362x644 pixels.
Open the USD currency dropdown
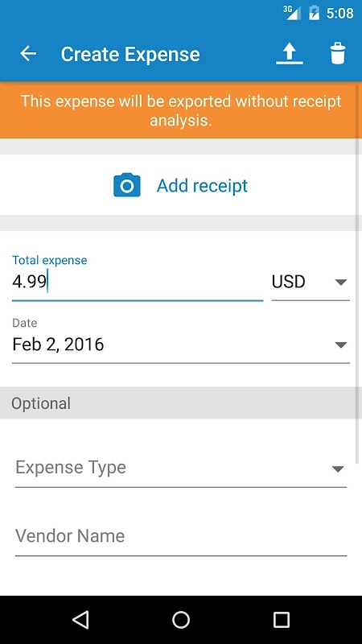(311, 283)
